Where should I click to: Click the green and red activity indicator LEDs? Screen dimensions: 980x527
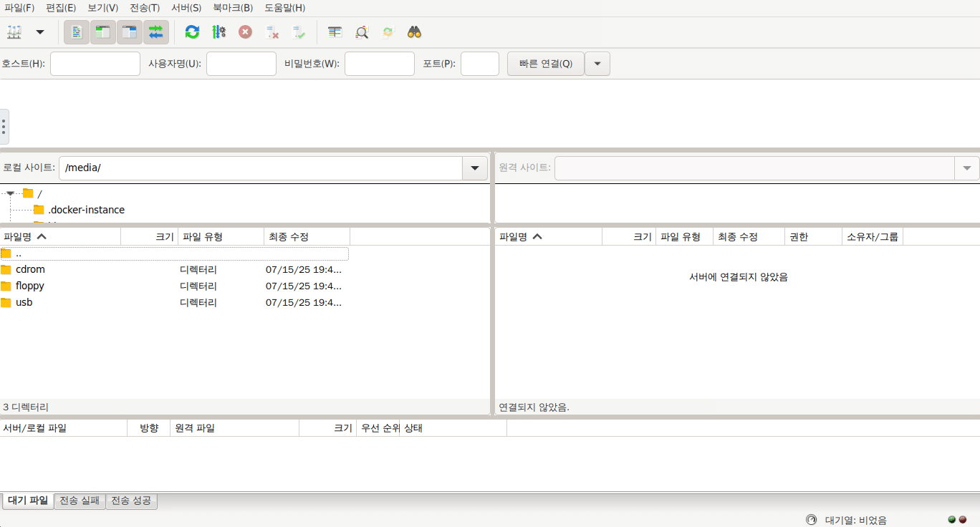(957, 520)
